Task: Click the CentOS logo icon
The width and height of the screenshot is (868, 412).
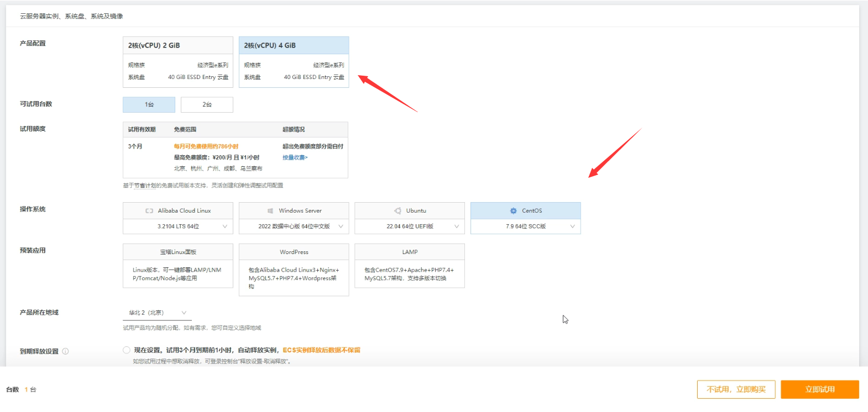Action: point(513,211)
